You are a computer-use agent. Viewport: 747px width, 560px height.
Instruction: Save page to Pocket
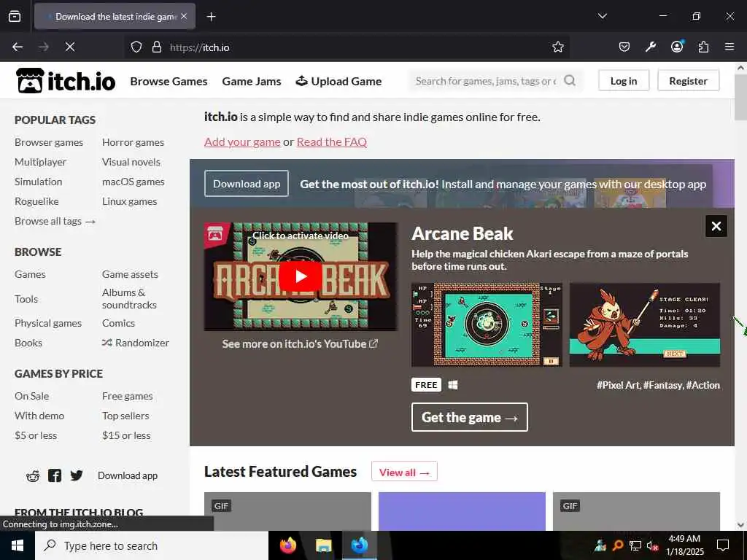624,47
